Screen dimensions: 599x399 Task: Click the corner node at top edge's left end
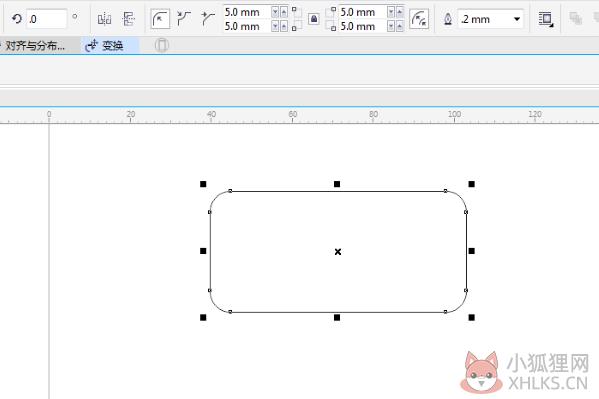pos(230,191)
